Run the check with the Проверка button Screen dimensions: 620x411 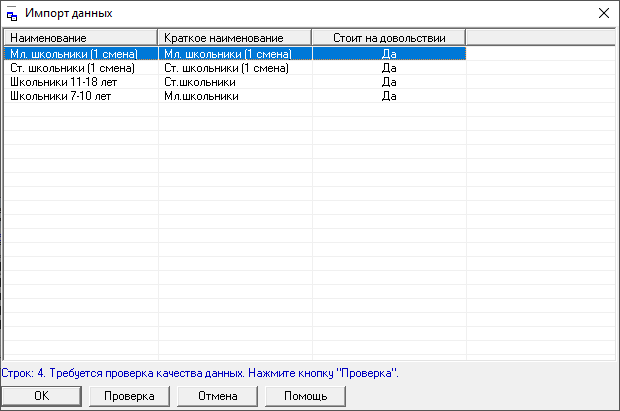[x=129, y=396]
